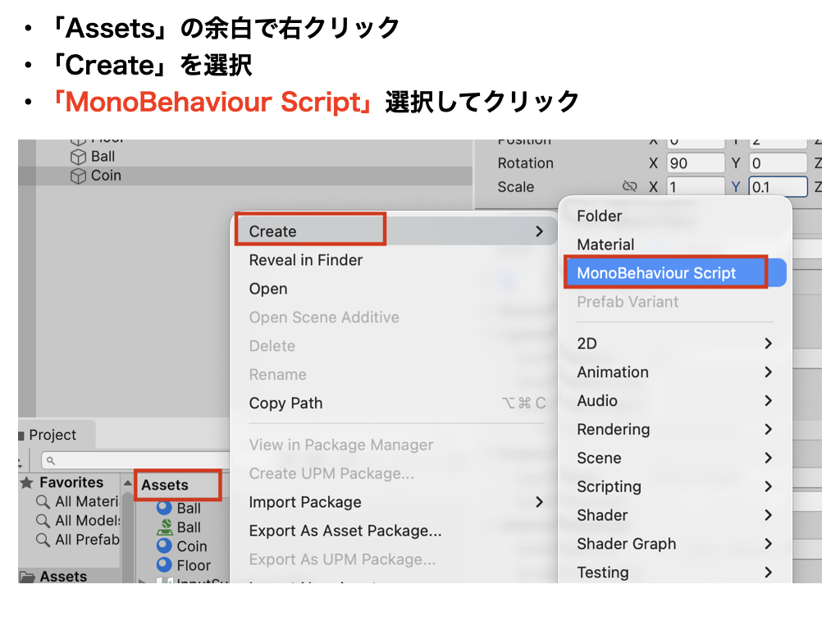Choose MonoBehaviour Script from the Create submenu
840x630 pixels.
click(x=656, y=273)
